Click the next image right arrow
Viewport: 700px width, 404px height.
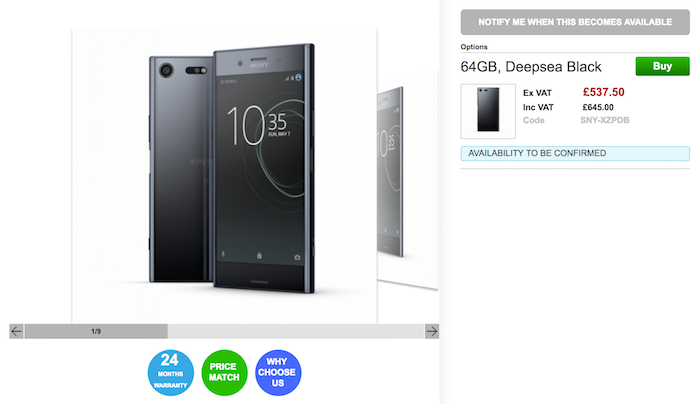pos(432,331)
